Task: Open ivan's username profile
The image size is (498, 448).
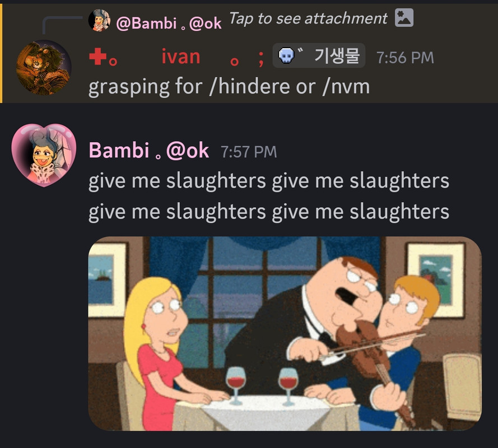Action: coord(181,57)
